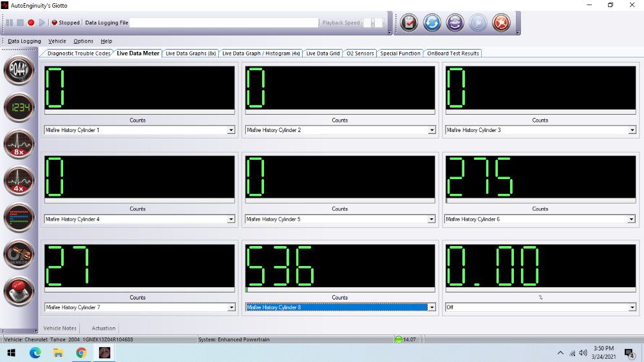This screenshot has width=644, height=362.
Task: Open the dropdown currently set to Off
Action: coord(632,308)
